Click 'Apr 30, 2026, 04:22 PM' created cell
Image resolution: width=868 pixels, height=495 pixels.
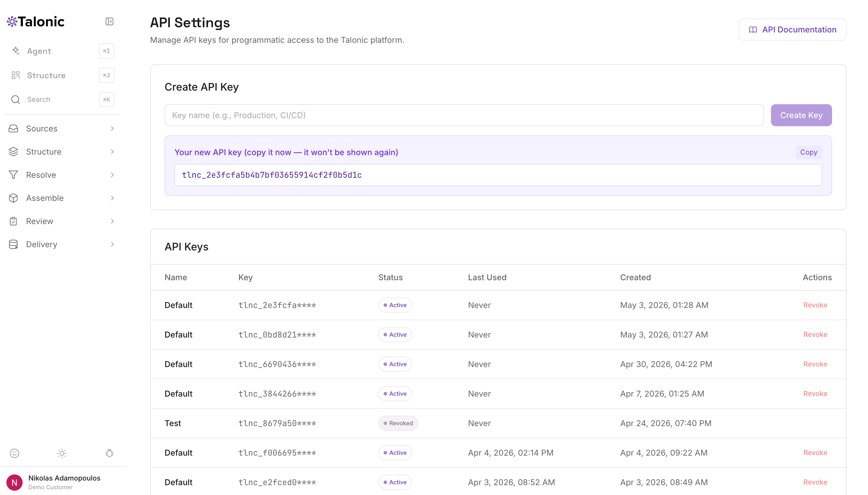pos(666,364)
